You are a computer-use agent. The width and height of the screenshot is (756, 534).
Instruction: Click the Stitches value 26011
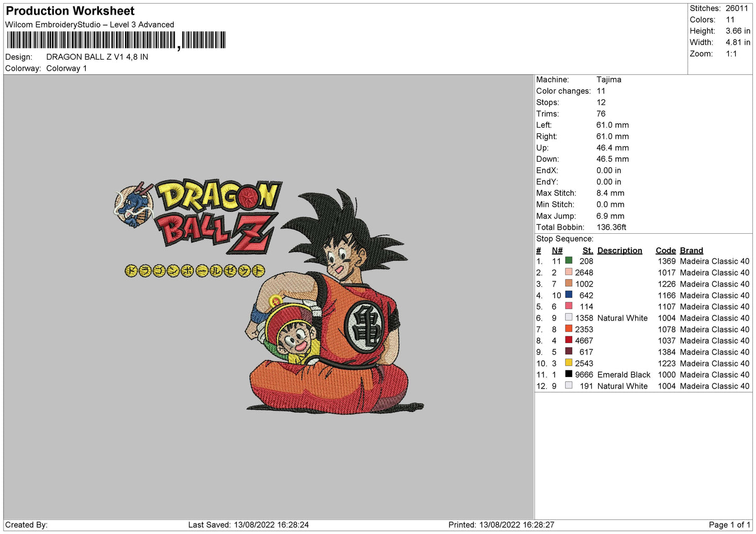pos(737,8)
